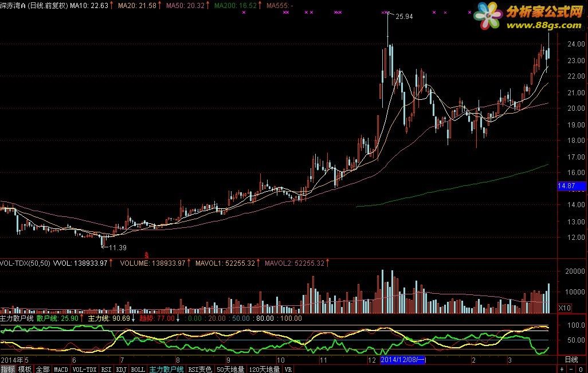Viewport: 588px width, 373px height.
Task: Switch to the BOLL indicator tab
Action: pos(138,369)
